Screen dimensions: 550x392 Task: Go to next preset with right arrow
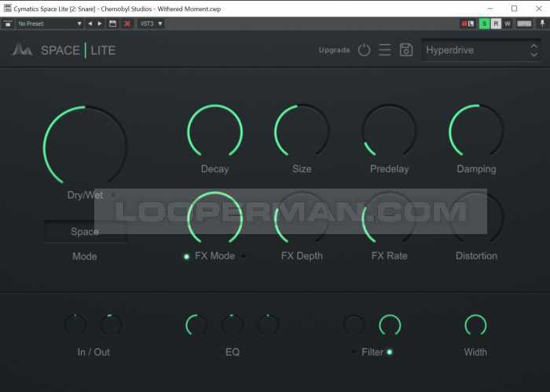click(100, 24)
